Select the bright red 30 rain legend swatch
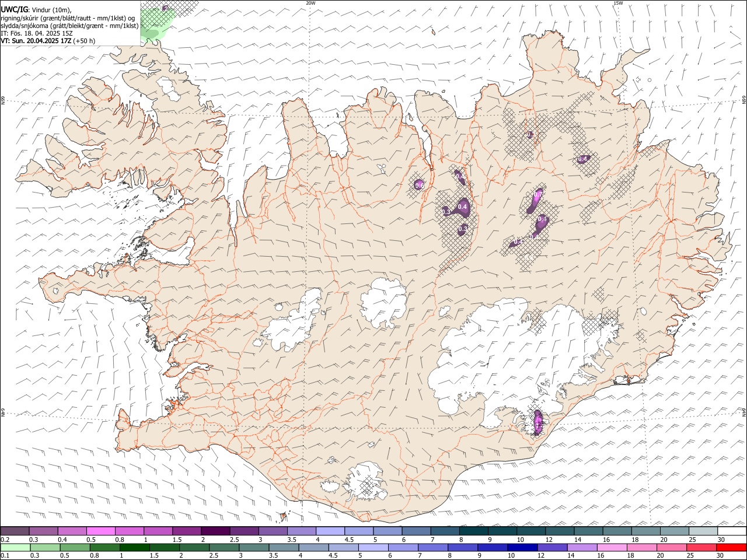The height and width of the screenshot is (560, 747). [732, 547]
